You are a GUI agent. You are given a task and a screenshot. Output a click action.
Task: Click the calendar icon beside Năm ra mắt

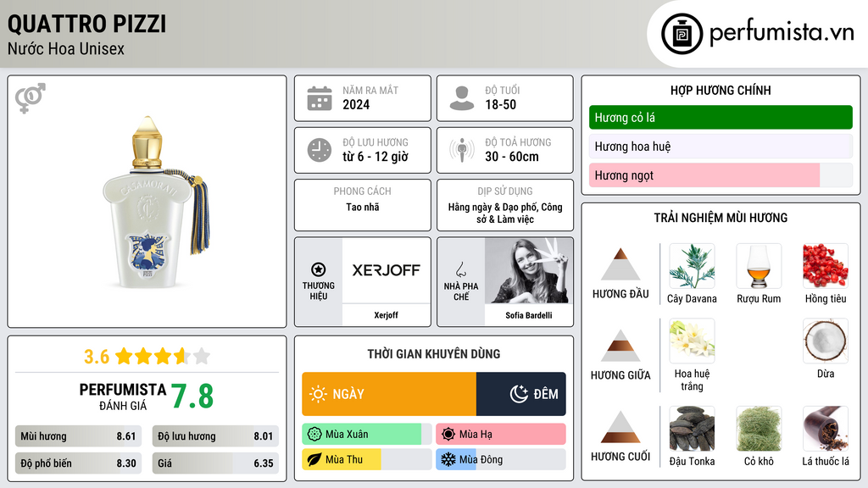pyautogui.click(x=320, y=98)
